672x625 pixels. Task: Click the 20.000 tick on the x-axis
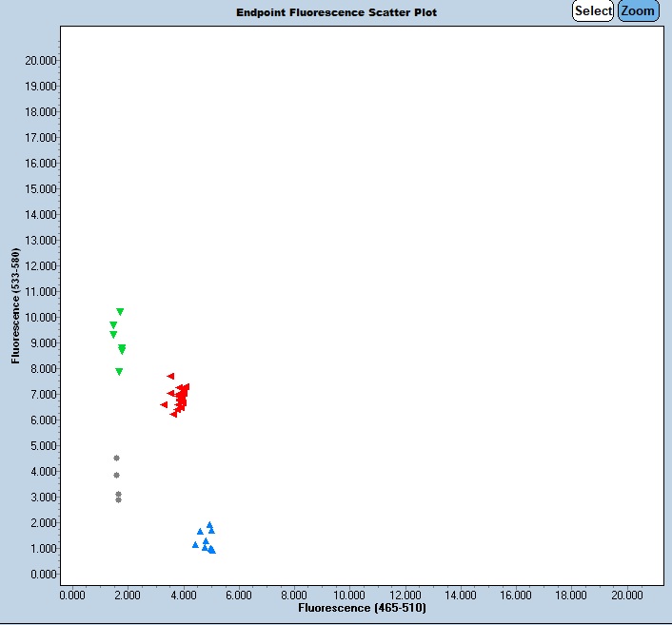click(x=627, y=595)
